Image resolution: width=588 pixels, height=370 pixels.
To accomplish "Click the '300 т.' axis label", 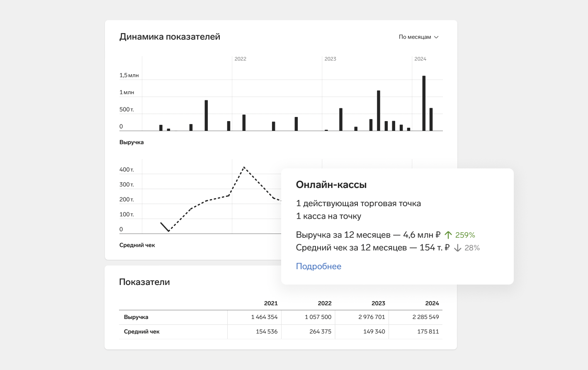I will 126,185.
